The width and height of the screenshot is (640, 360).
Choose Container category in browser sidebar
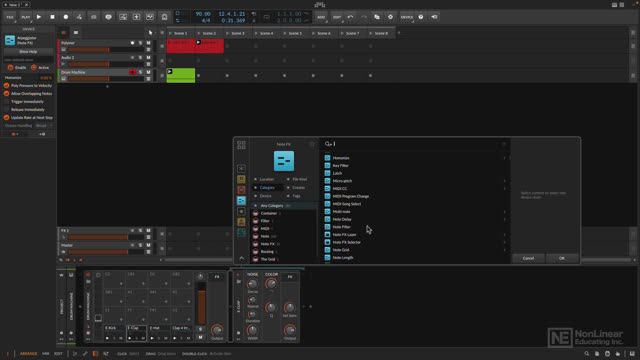[x=269, y=213]
